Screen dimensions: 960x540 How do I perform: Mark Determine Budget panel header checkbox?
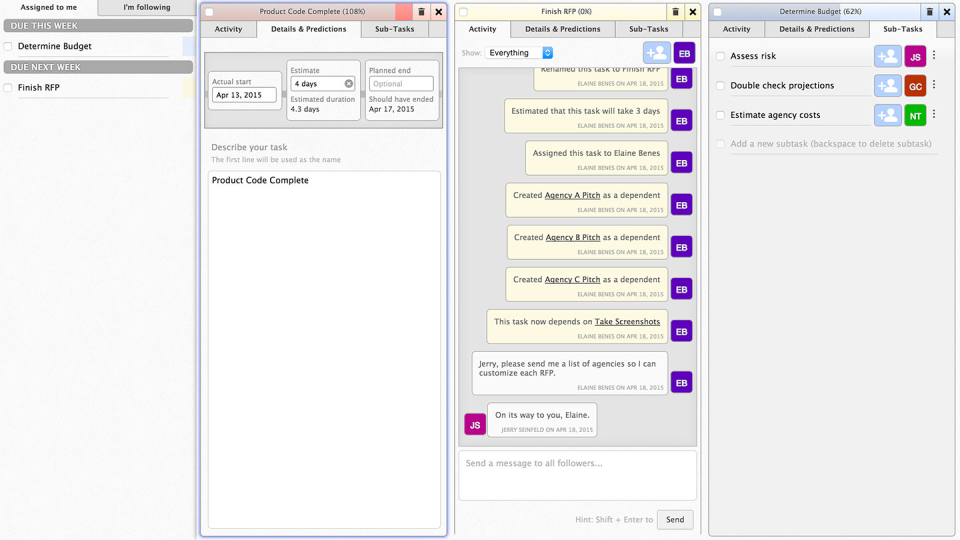(718, 12)
